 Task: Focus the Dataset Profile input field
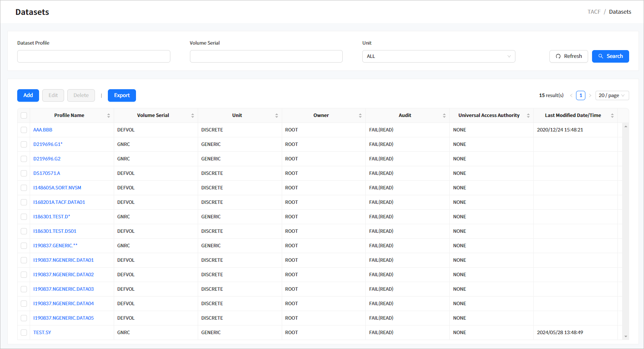pos(94,56)
